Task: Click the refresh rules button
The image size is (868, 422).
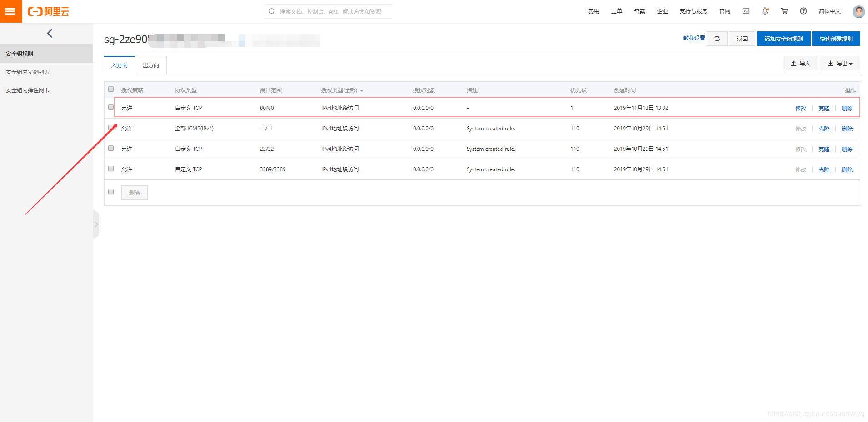Action: (717, 39)
